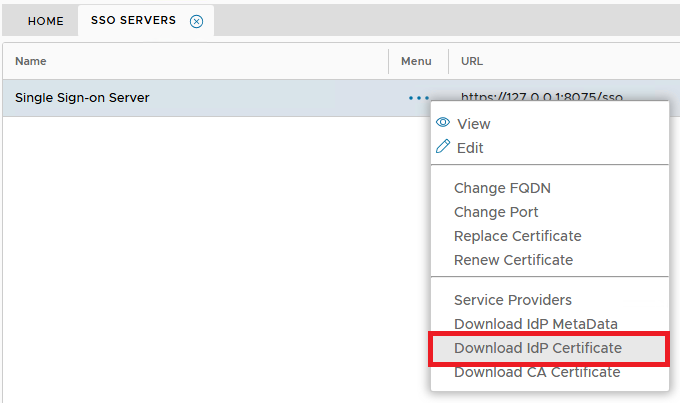Click the pencil icon beside Edit
The width and height of the screenshot is (680, 403).
443,147
